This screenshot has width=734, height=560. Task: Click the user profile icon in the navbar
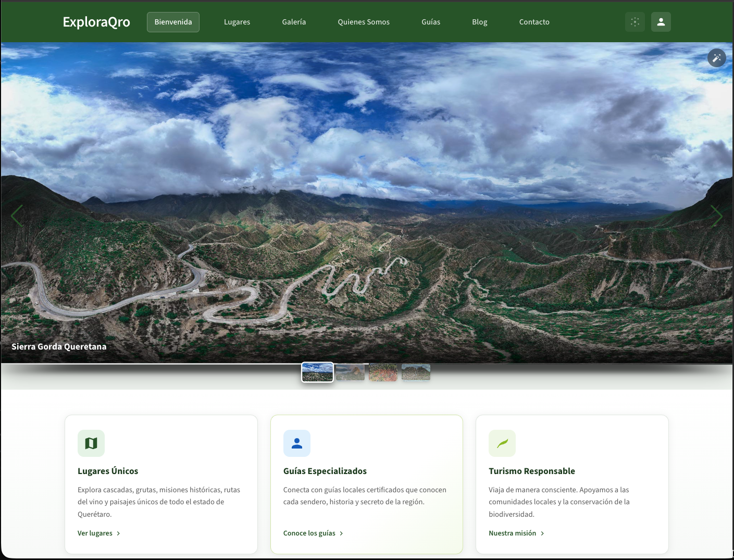[661, 22]
